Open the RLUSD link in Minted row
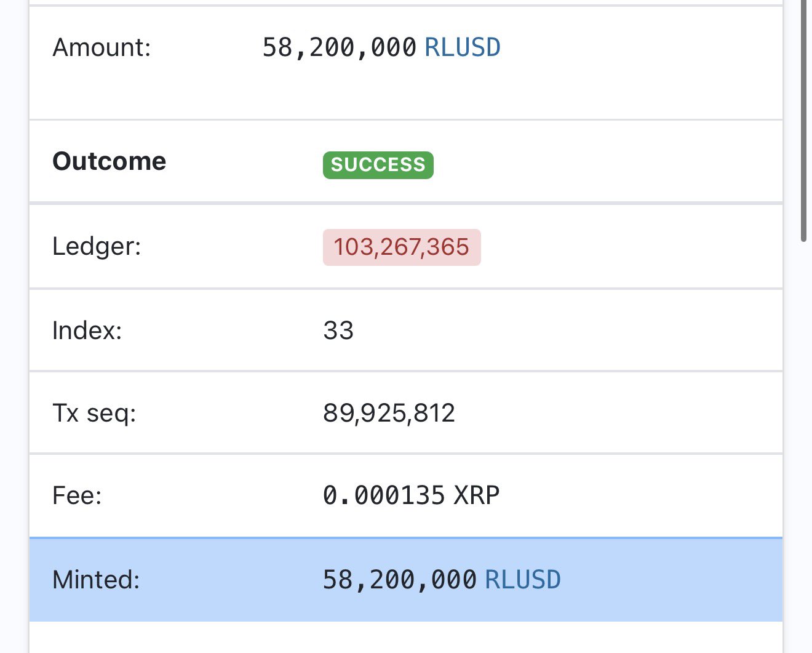Screen dimensions: 812x653 tap(522, 580)
